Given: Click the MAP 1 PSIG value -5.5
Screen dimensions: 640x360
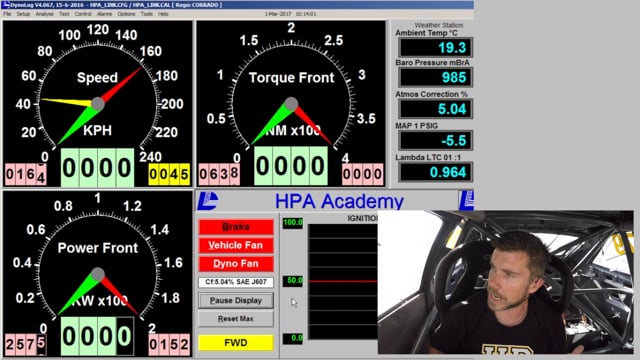Looking at the screenshot, I should point(436,140).
